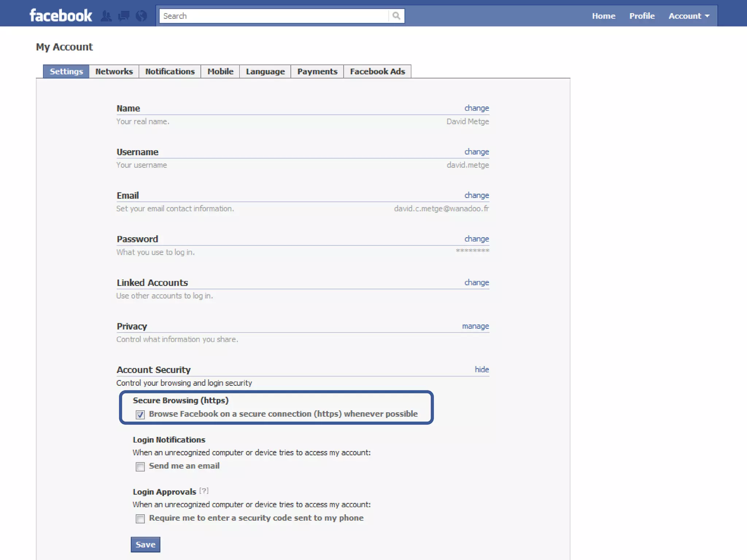Click the Account Security section title
The height and width of the screenshot is (560, 747).
point(154,370)
